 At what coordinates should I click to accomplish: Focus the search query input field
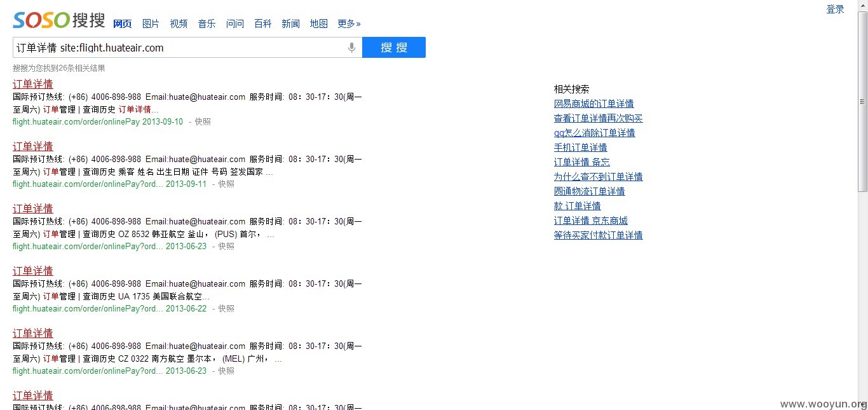180,48
